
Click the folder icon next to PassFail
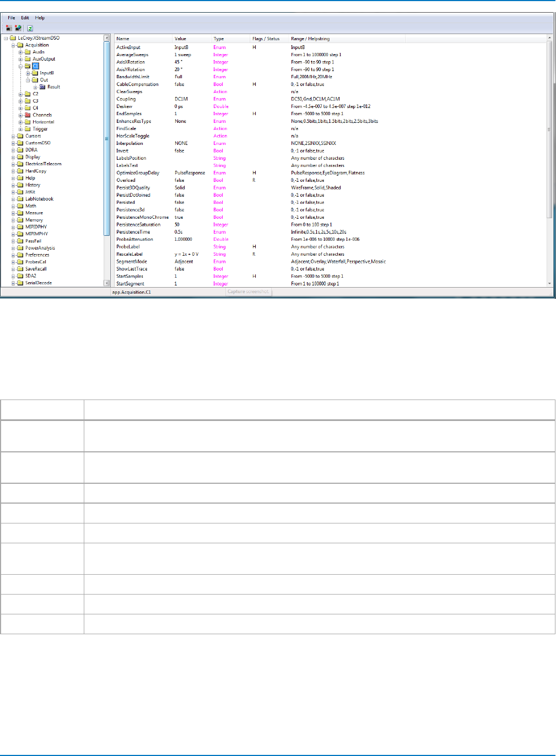click(20, 241)
